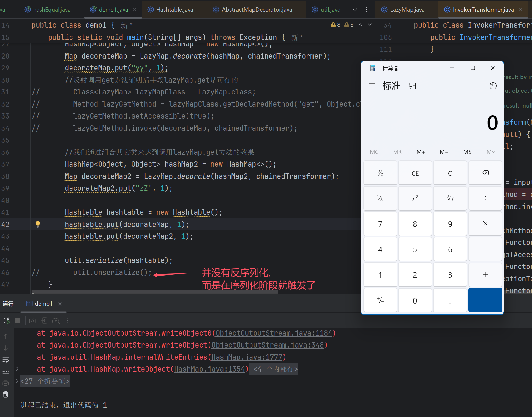The image size is (532, 417).
Task: Click Calculator square root key
Action: [x=450, y=198]
